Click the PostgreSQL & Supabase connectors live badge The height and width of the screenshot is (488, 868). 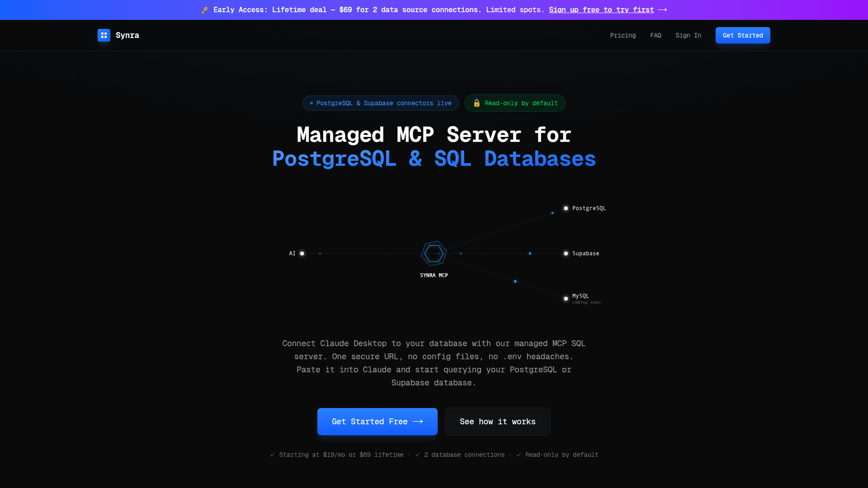pyautogui.click(x=381, y=103)
